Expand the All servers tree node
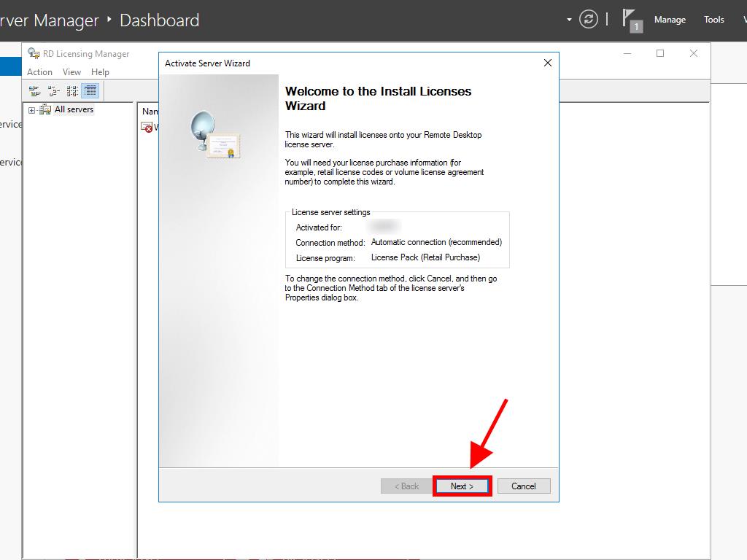Image resolution: width=747 pixels, height=560 pixels. coord(31,110)
